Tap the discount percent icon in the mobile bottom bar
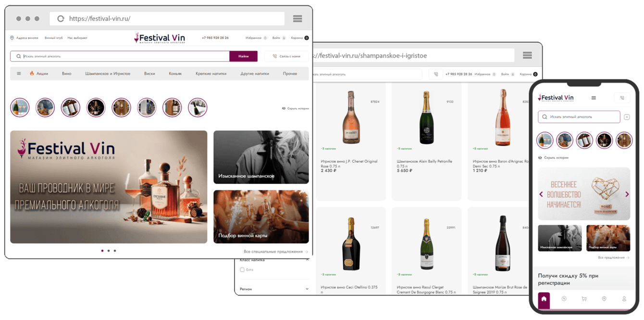The height and width of the screenshot is (320, 644). click(x=564, y=299)
